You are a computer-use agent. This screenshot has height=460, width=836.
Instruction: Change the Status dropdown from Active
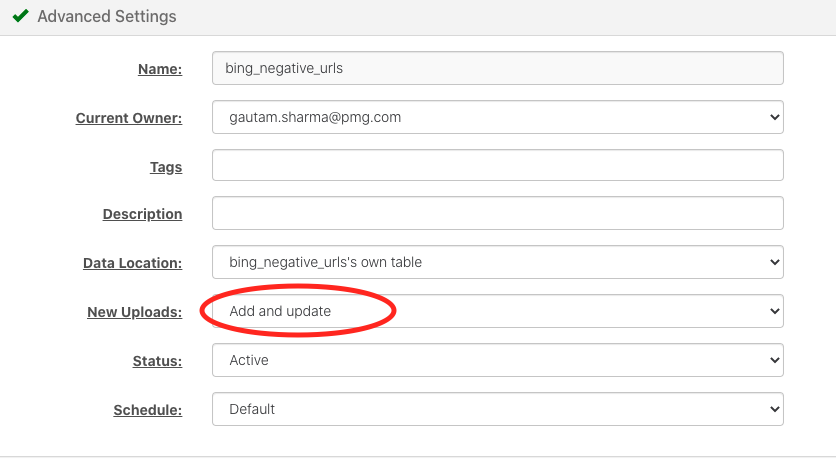pos(497,360)
